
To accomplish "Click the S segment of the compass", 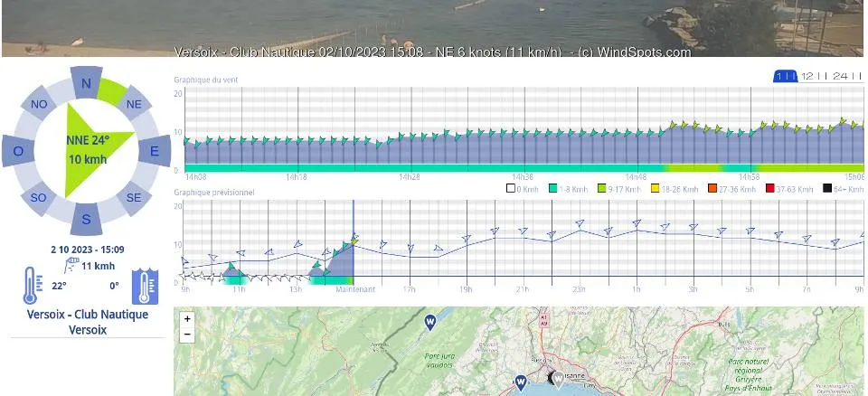I will 87,219.
